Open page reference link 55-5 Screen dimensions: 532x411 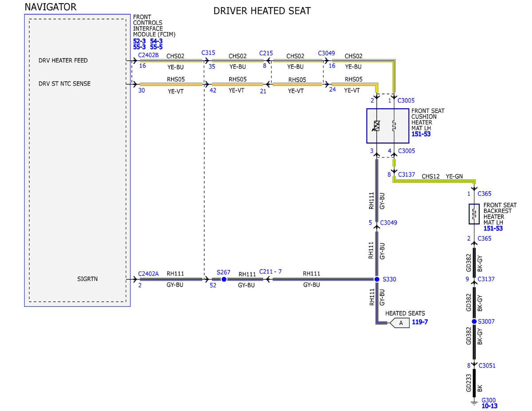tap(156, 46)
